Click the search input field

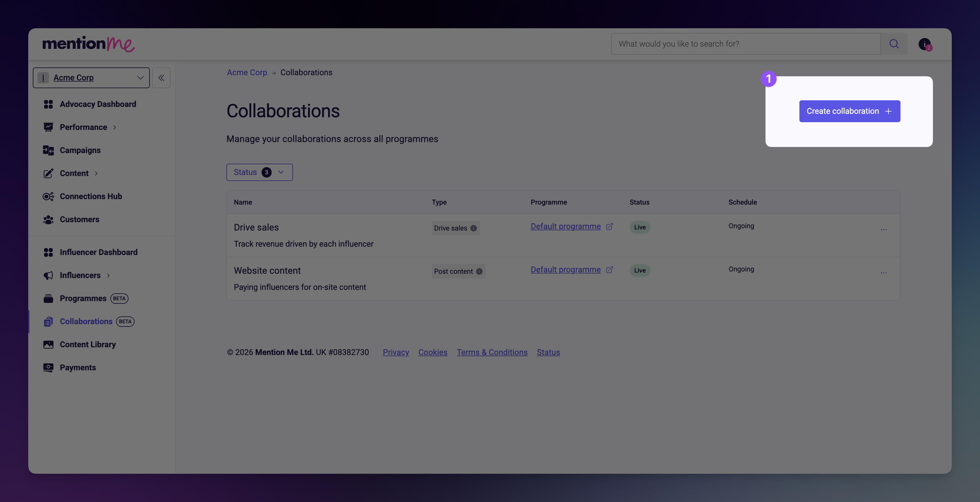click(746, 44)
